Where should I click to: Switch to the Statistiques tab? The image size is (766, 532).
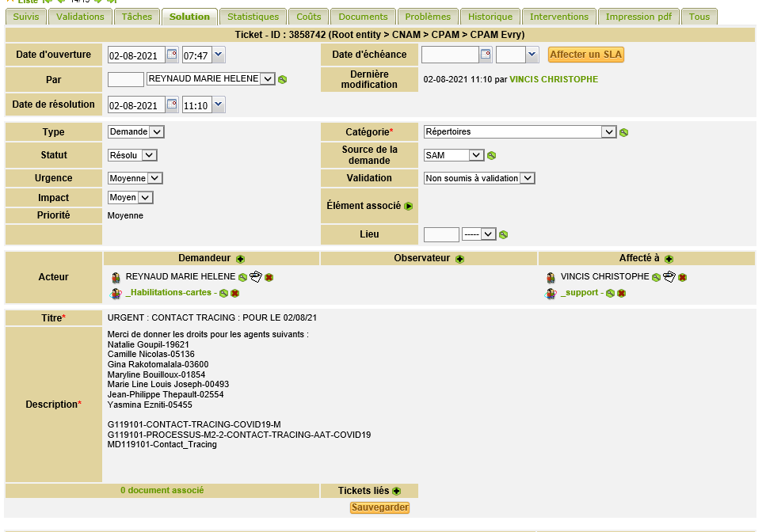click(x=253, y=16)
